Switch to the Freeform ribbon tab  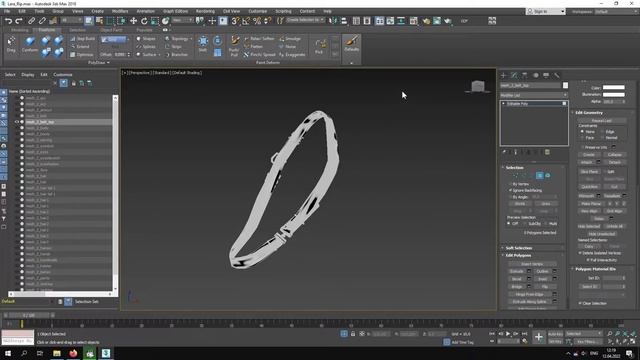tap(47, 30)
